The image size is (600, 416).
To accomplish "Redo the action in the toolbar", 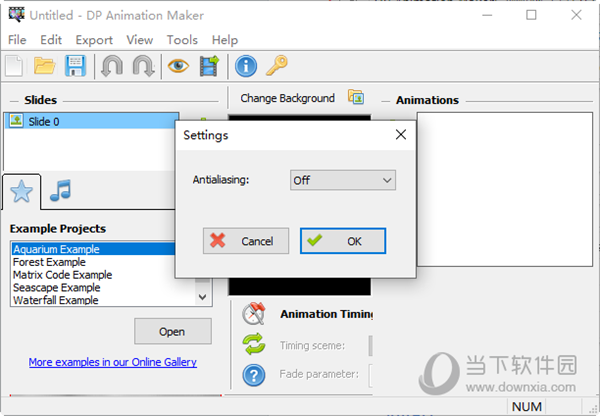I will 143,66.
